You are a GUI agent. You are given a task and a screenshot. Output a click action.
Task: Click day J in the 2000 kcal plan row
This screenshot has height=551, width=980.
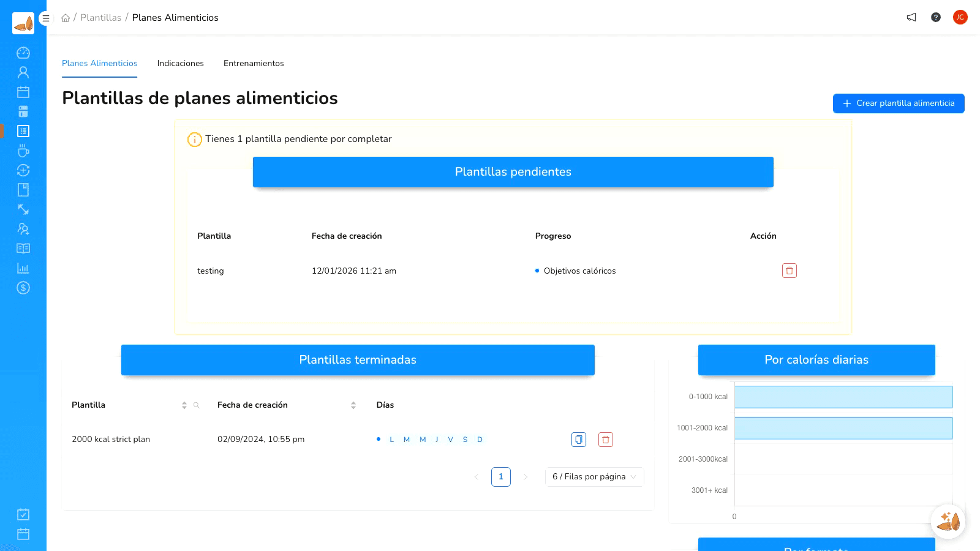click(437, 440)
